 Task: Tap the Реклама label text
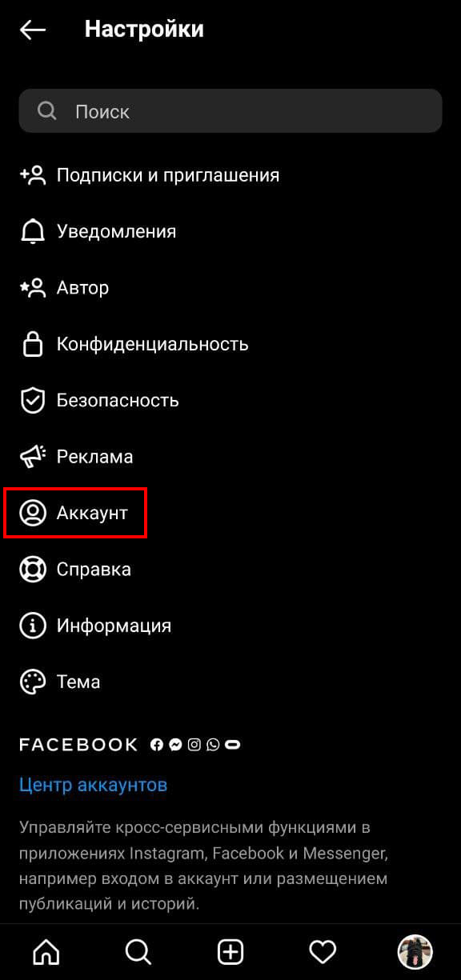tap(94, 457)
